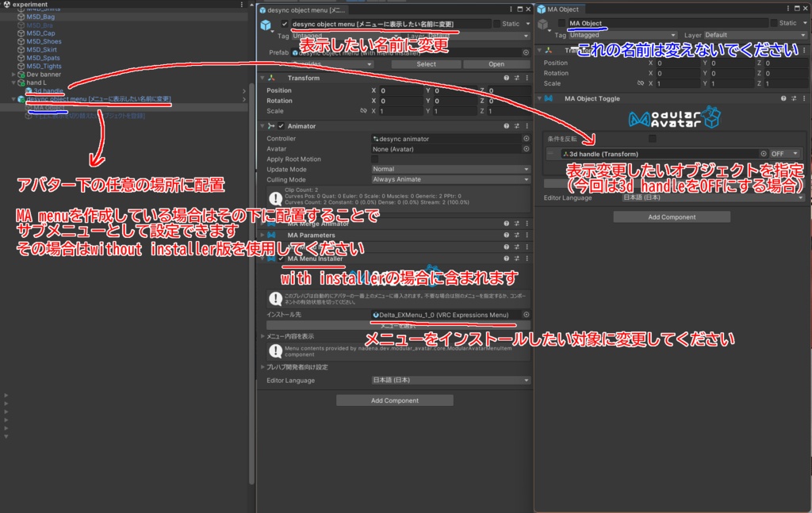Open MA Parameters preset icon

517,235
